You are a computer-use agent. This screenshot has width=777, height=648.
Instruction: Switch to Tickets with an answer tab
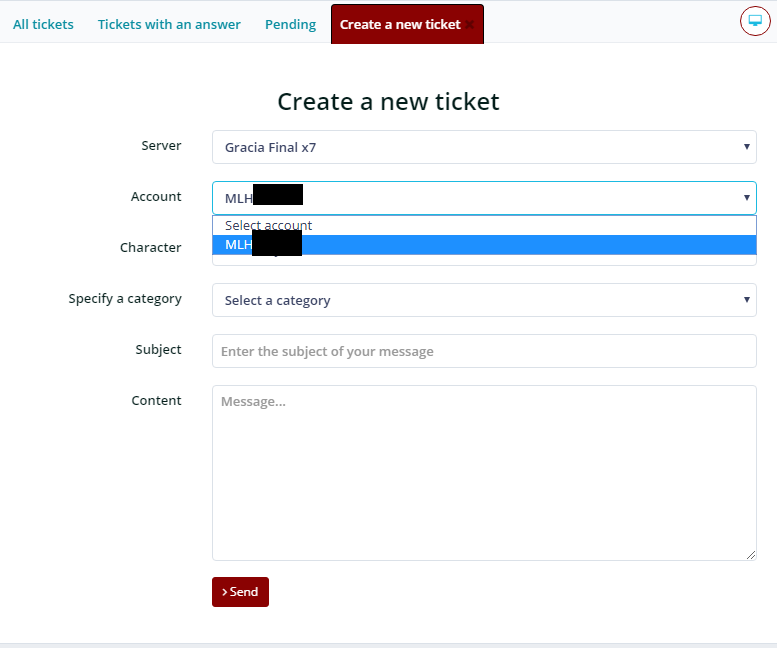pos(169,24)
